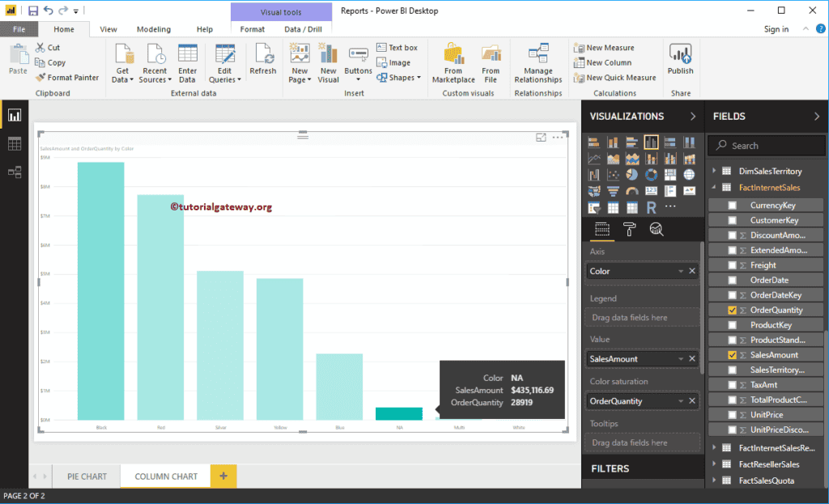The image size is (829, 504).
Task: Click Save icon in title bar
Action: pyautogui.click(x=32, y=11)
